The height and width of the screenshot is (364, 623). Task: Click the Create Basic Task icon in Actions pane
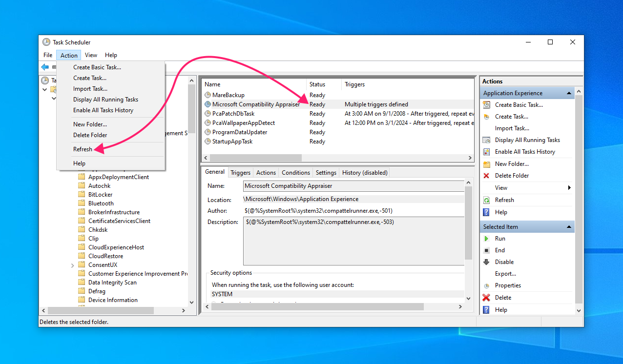(486, 105)
